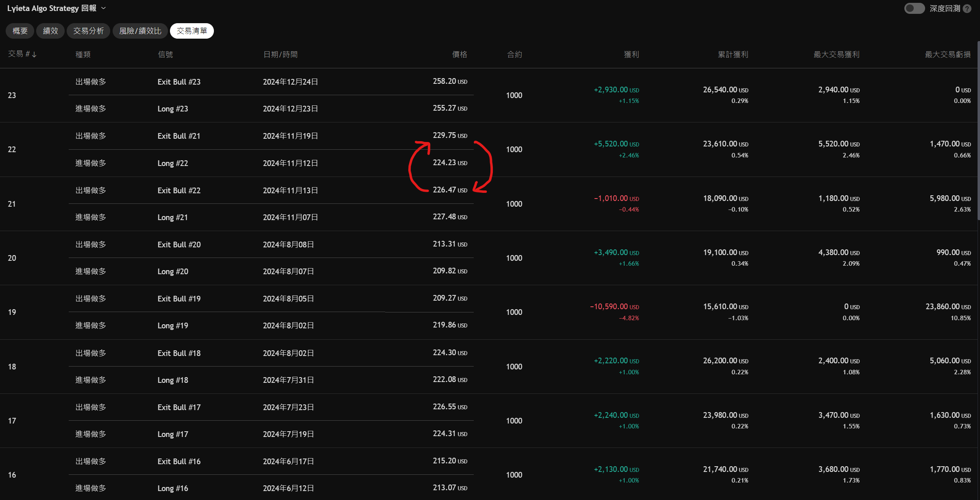Select the Long #22 entry row
The height and width of the screenshot is (500, 980).
pos(173,163)
